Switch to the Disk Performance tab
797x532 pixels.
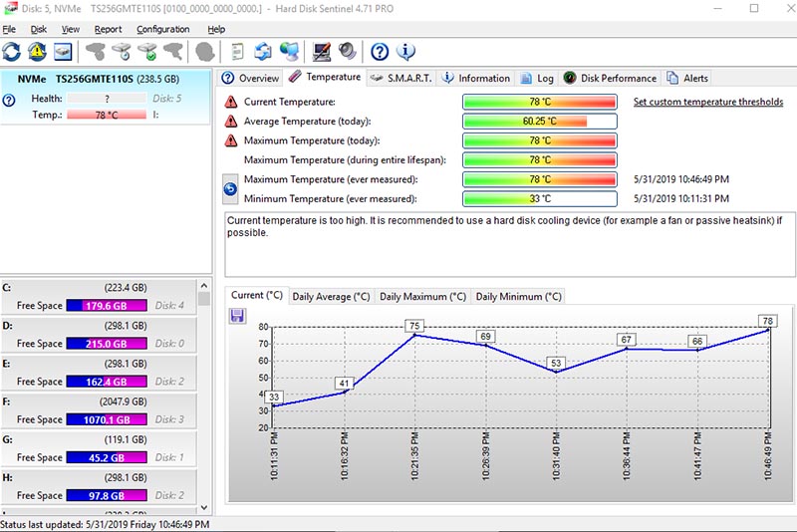[x=610, y=79]
